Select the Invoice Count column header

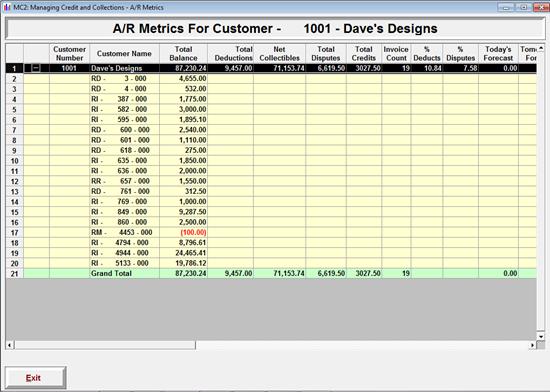[396, 54]
